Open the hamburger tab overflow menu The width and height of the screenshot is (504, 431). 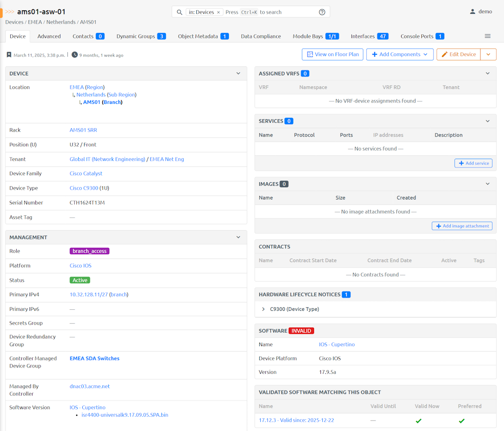(x=487, y=36)
